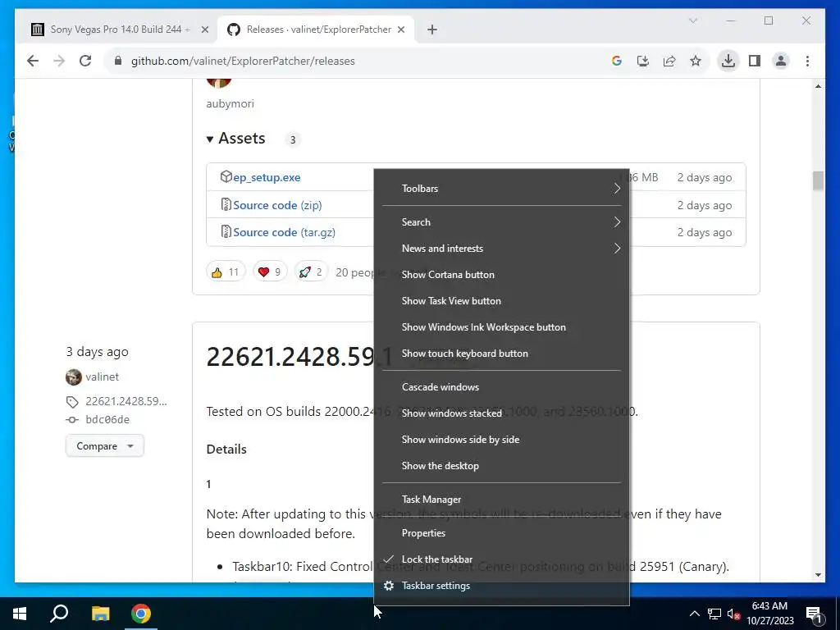Click the site lock icon in address bar
840x630 pixels.
coord(118,61)
